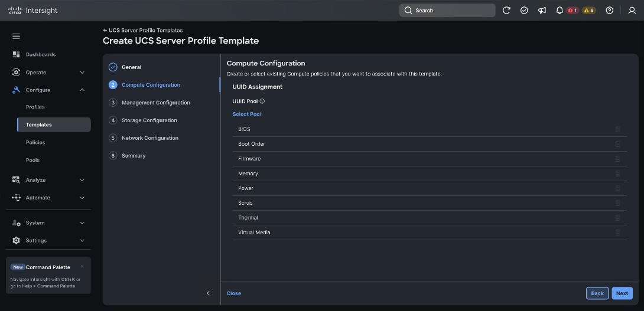Click the Operate icon in sidebar

(16, 72)
